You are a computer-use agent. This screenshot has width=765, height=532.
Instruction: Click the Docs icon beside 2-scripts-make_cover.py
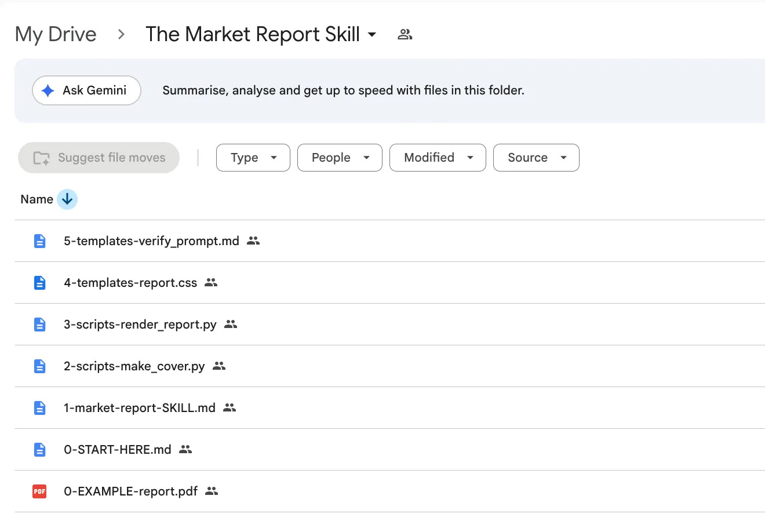pyautogui.click(x=39, y=366)
